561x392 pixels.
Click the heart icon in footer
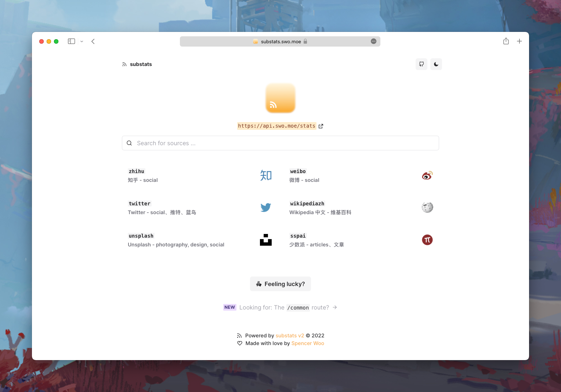240,343
